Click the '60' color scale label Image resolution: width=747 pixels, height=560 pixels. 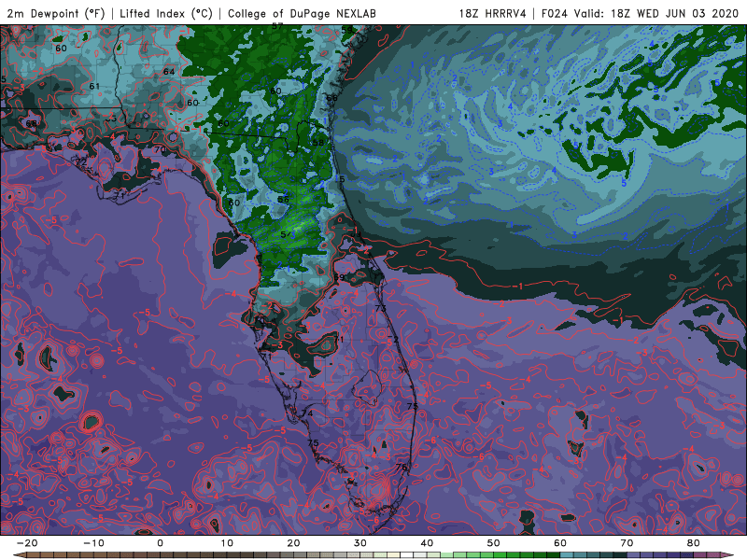coord(560,543)
